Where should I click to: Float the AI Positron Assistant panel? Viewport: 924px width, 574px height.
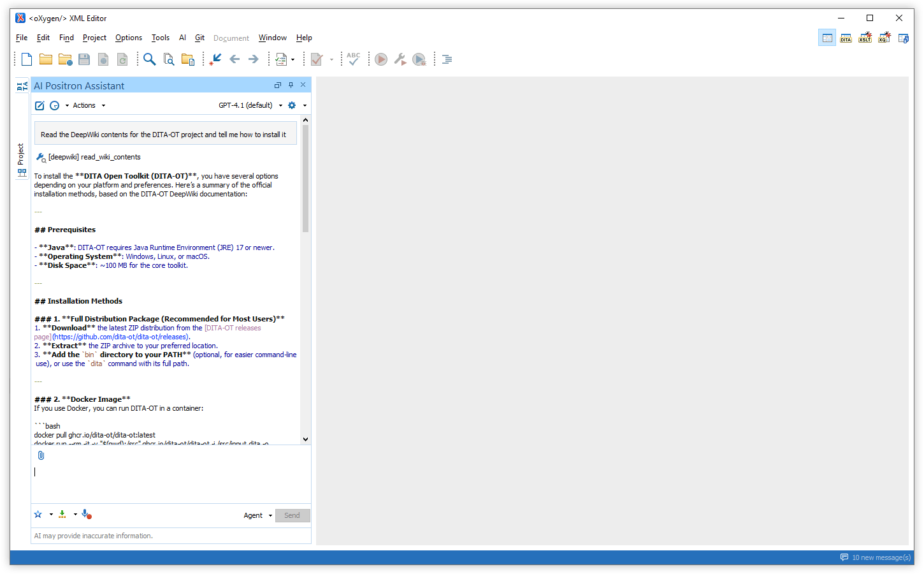[x=278, y=85]
